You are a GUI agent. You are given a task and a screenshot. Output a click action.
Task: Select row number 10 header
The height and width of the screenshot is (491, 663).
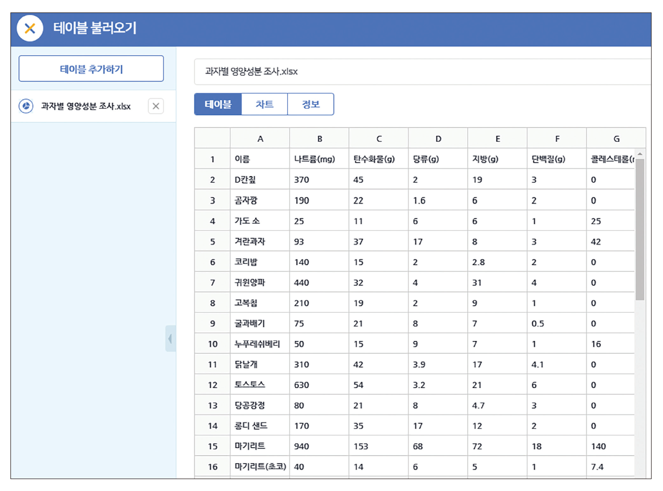click(x=212, y=344)
